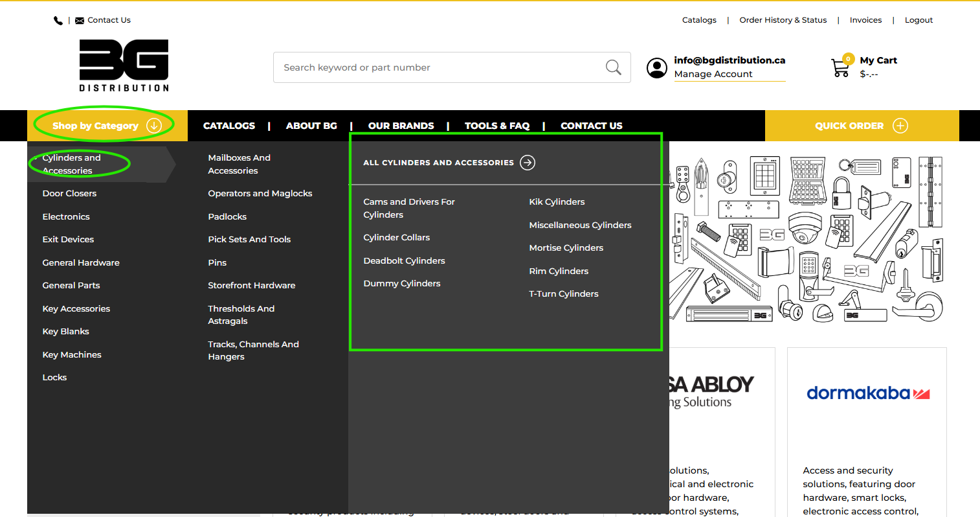Select Locks category
This screenshot has height=517, width=980.
54,378
